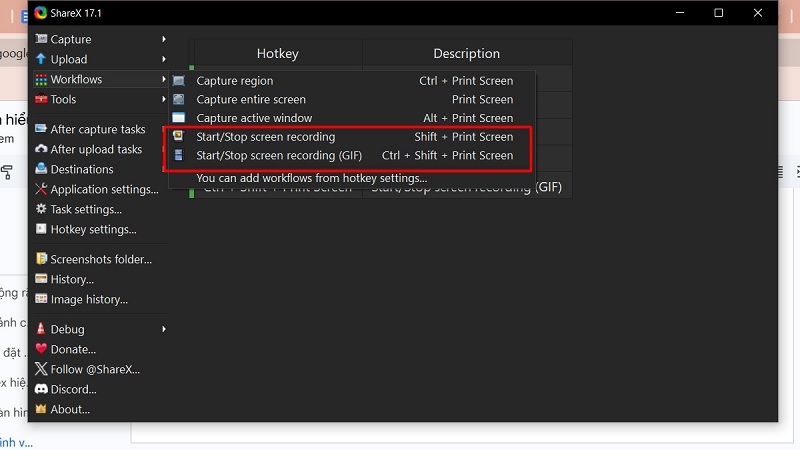Expand the Upload submenu arrow
800x450 pixels.
164,59
